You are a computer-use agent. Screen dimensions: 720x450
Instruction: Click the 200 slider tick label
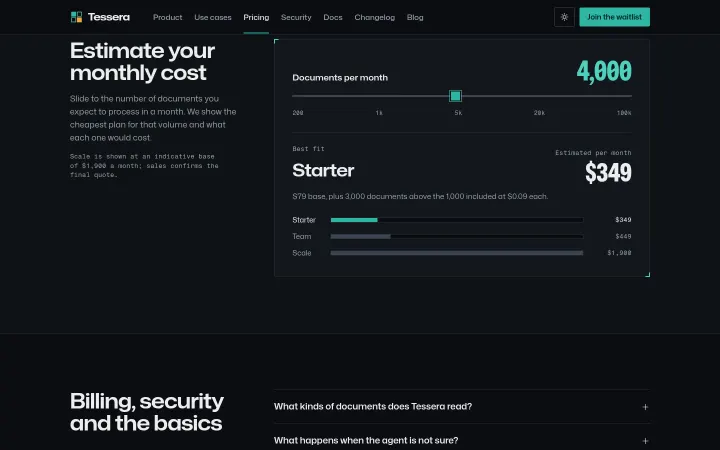298,112
